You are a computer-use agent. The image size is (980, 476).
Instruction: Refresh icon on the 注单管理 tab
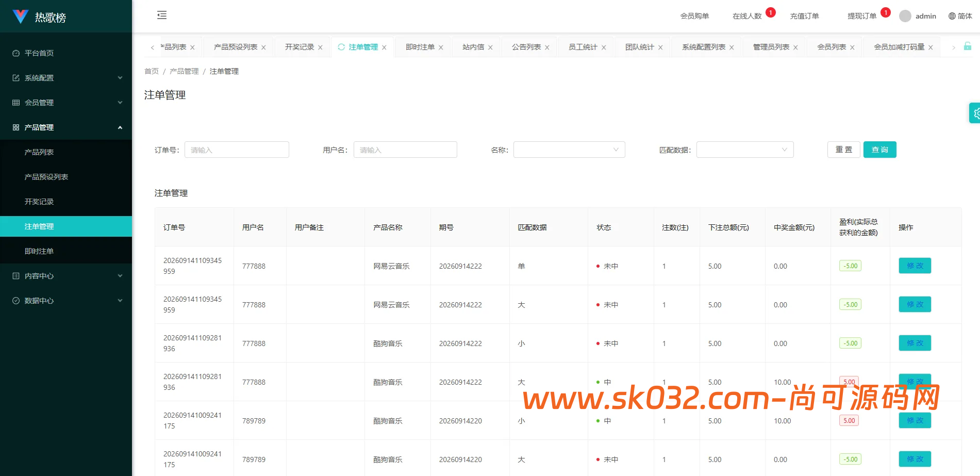click(x=341, y=47)
